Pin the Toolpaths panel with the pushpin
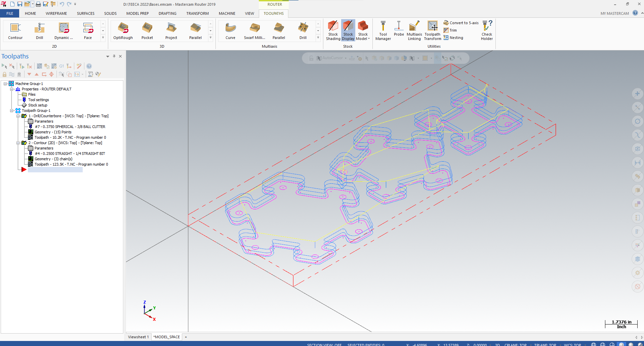Viewport: 644px width, 346px height. 114,56
